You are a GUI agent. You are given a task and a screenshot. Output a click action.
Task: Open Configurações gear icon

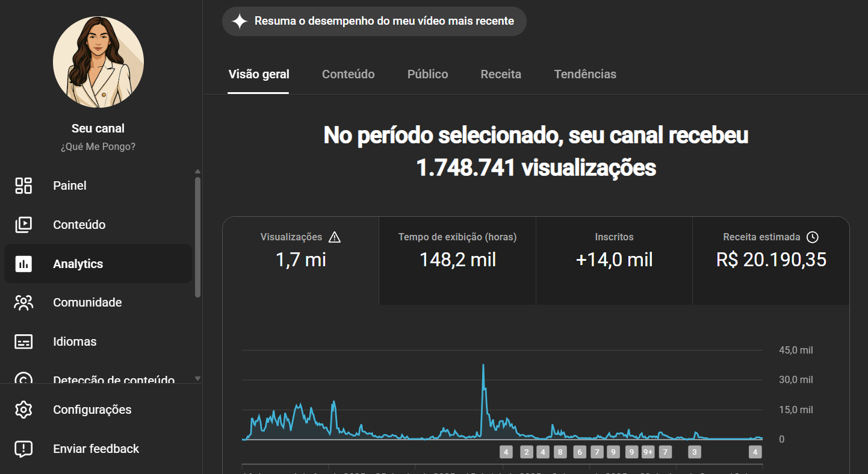23,410
